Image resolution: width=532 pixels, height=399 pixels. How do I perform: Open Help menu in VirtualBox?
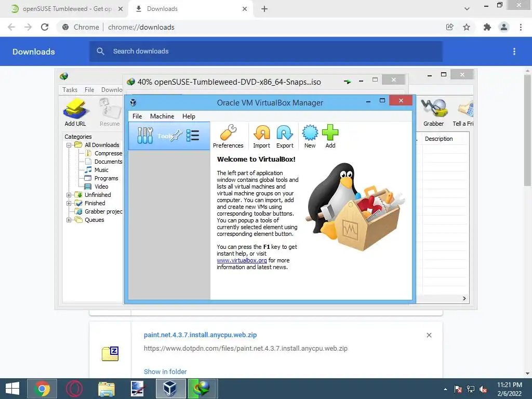[189, 116]
